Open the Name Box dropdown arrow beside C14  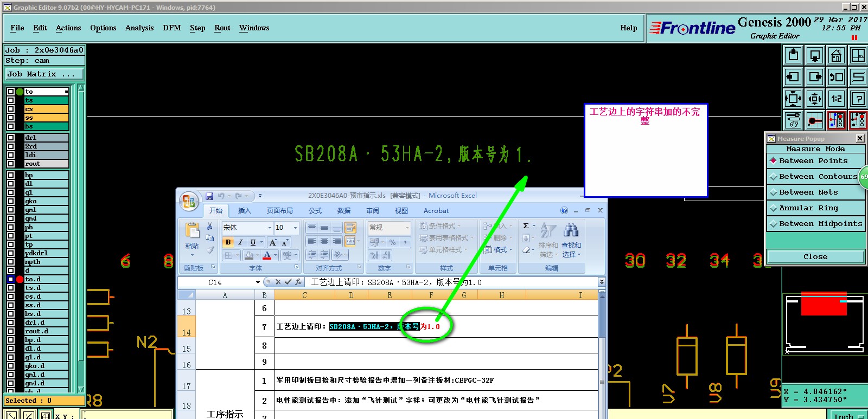(x=258, y=282)
